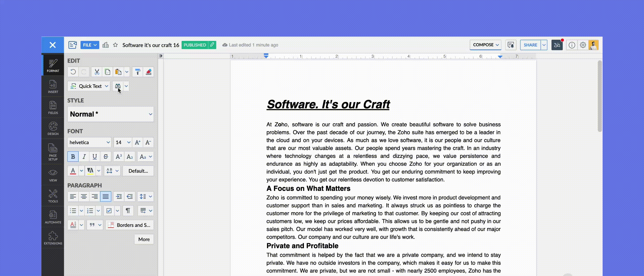Close the editor with X button

[x=53, y=45]
